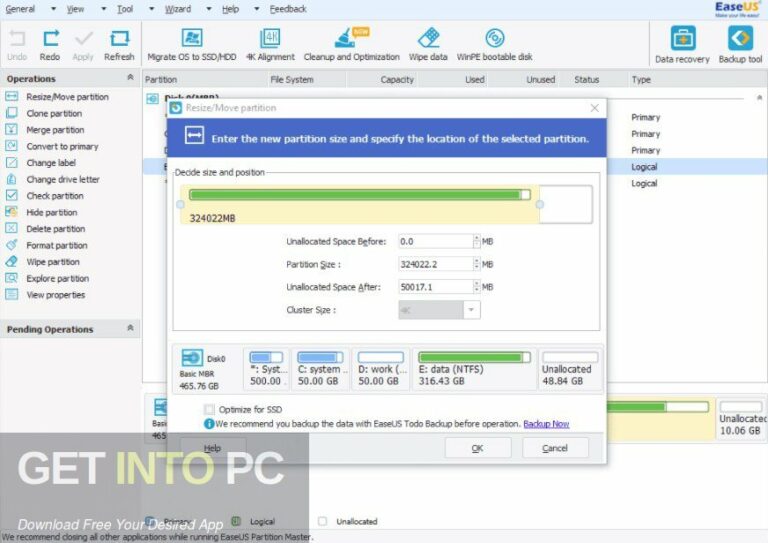Confirm the resize with OK
Image resolution: width=768 pixels, height=543 pixels.
tap(478, 448)
